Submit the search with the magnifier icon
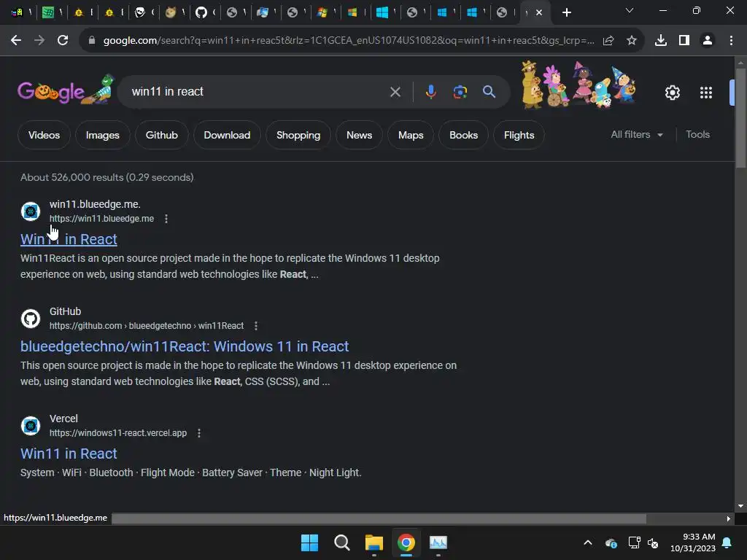This screenshot has height=560, width=747. [x=489, y=92]
